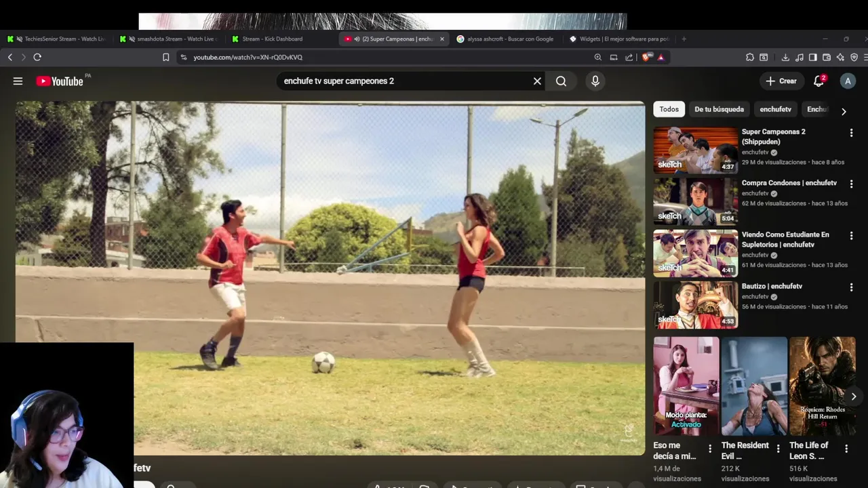Open the browser main menu
Screen dimensions: 868x488
click(x=865, y=58)
